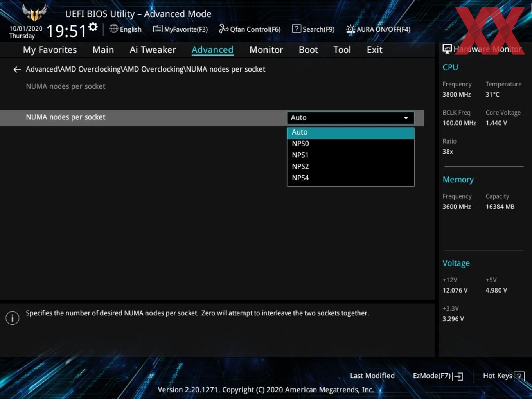Image resolution: width=532 pixels, height=399 pixels.
Task: Click AURA ON/OFF(F4) label
Action: click(383, 29)
